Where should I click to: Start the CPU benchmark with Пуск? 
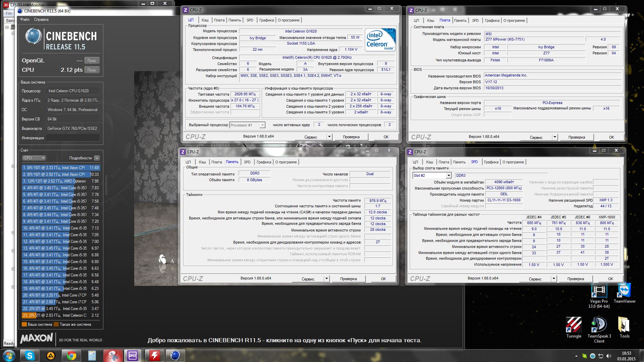coord(92,70)
